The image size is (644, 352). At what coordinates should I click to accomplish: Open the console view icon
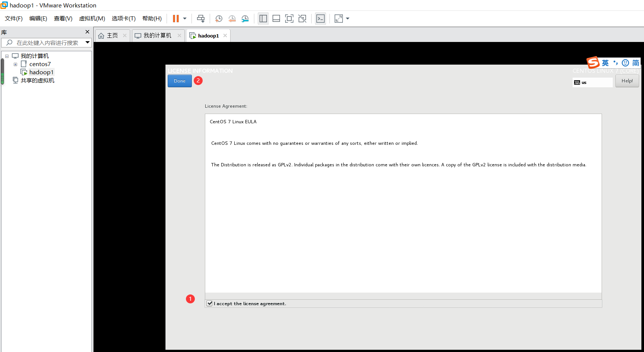pos(321,19)
